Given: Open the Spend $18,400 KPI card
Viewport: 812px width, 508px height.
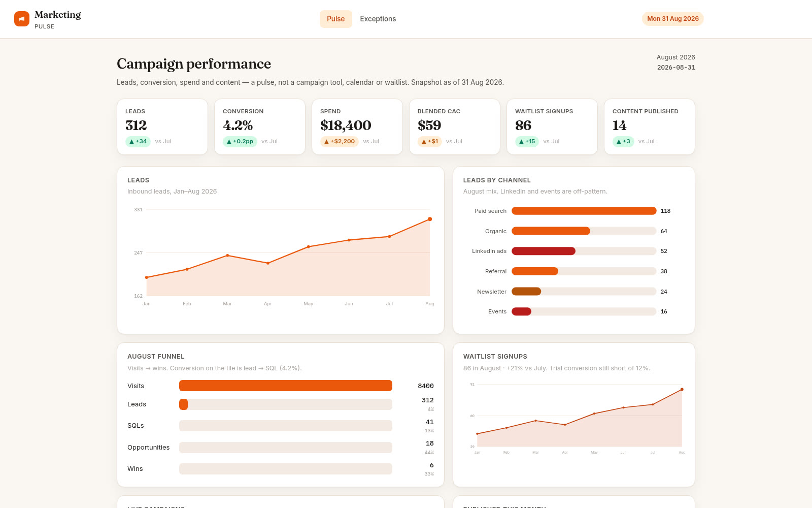Looking at the screenshot, I should tap(357, 126).
